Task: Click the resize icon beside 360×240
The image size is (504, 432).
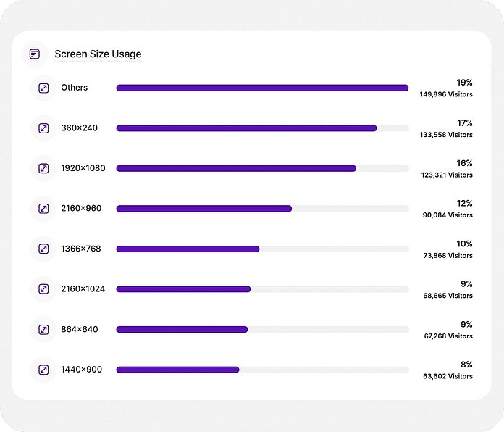Action: coord(43,128)
